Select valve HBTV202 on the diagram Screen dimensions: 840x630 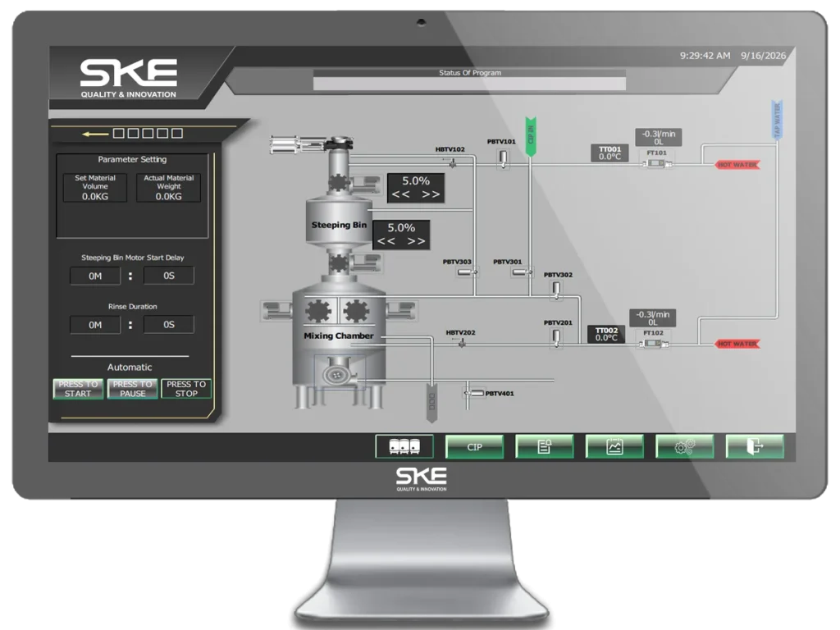point(461,342)
